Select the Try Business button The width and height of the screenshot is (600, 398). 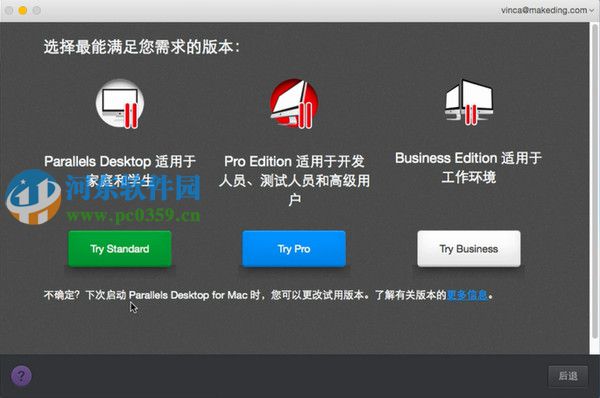click(x=469, y=249)
